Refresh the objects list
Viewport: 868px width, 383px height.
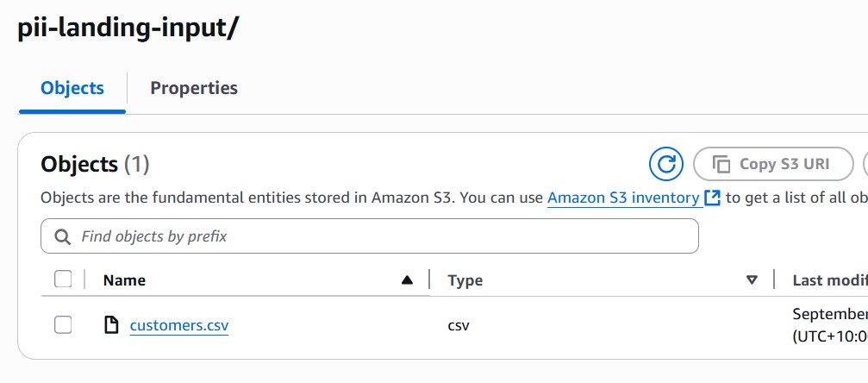pos(665,164)
